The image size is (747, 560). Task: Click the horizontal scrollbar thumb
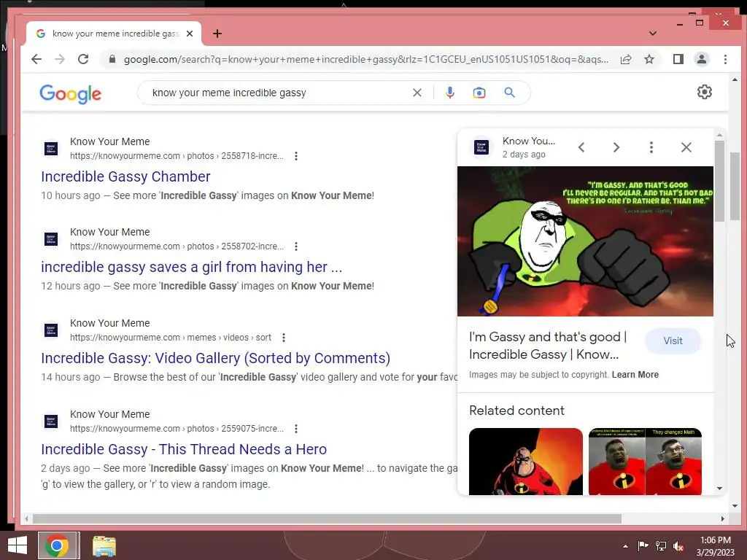327,518
